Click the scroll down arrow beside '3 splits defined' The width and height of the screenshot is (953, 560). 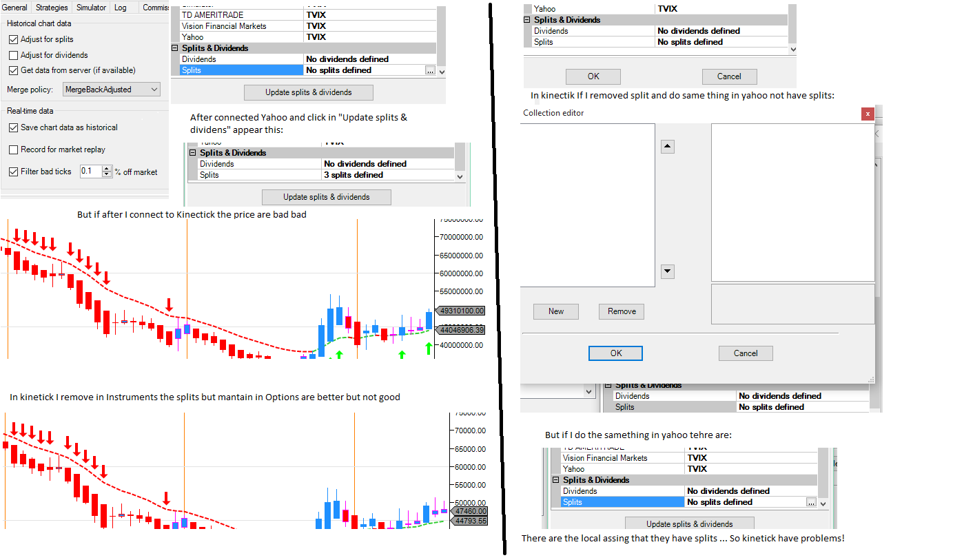[x=460, y=176]
